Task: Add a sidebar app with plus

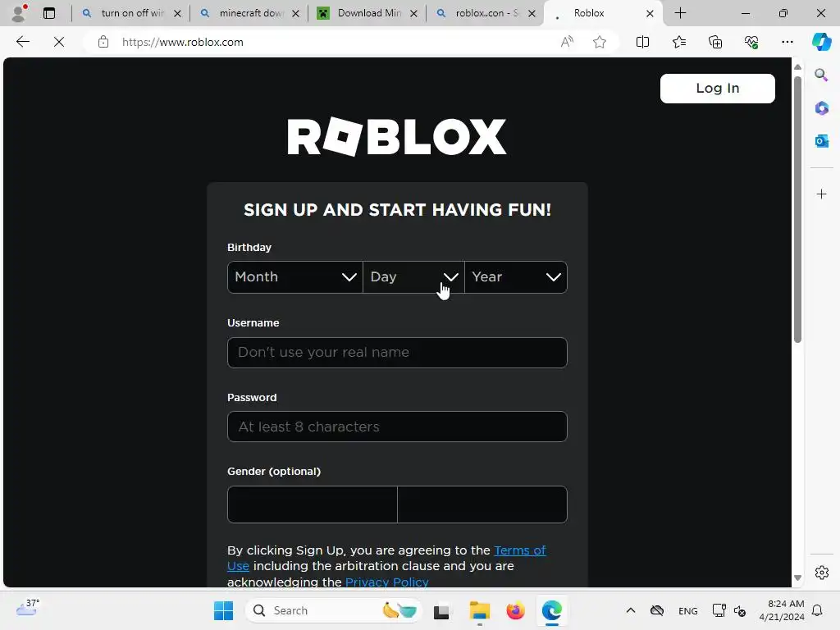Action: point(821,194)
